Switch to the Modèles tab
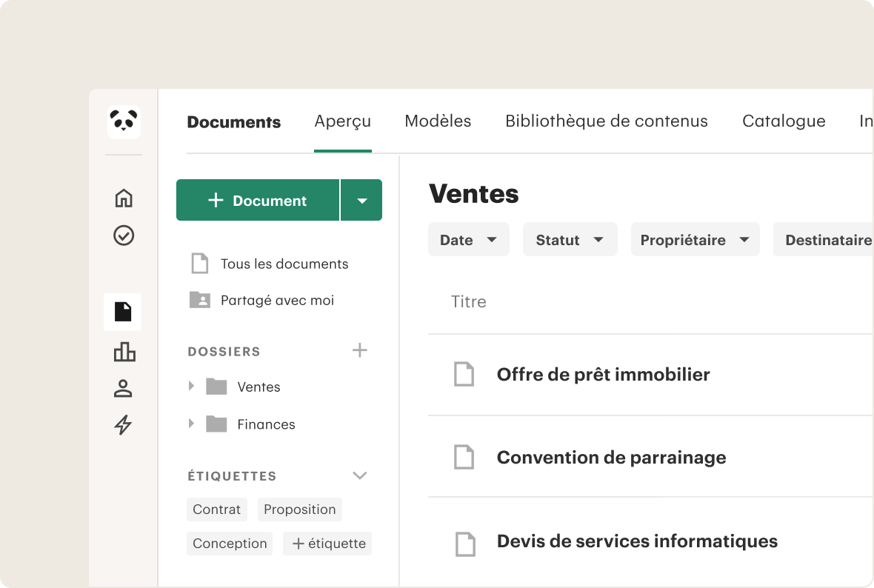The width and height of the screenshot is (874, 588). (438, 121)
